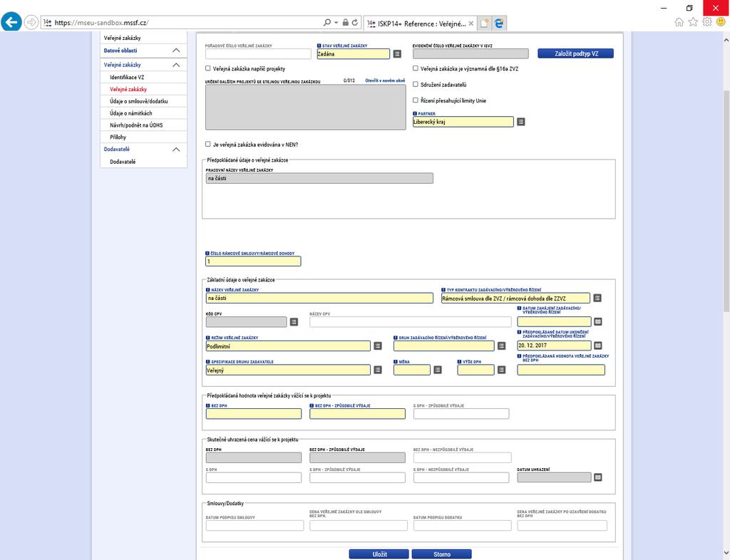The height and width of the screenshot is (560, 730).
Task: Click Veřejné zakázky heading atop side menu
Action: pos(122,38)
